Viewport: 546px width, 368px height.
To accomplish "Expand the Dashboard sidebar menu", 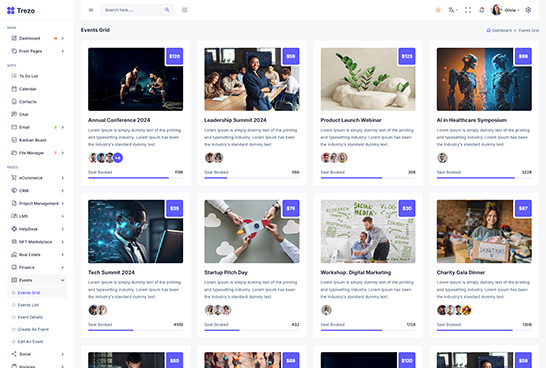I will click(x=37, y=38).
